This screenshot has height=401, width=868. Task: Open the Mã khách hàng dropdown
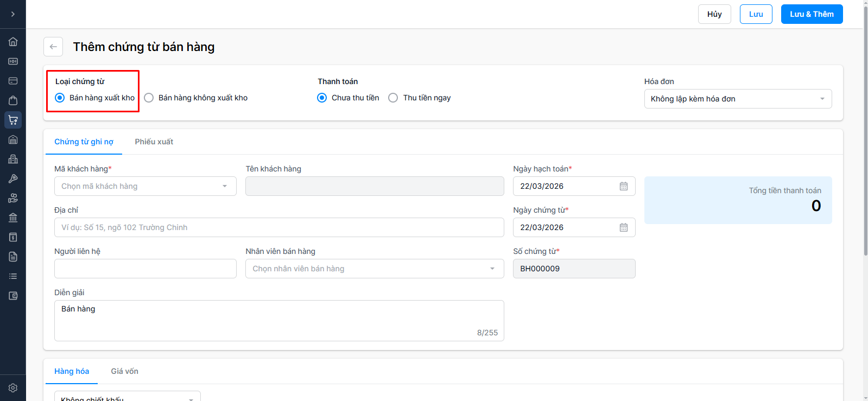click(145, 186)
